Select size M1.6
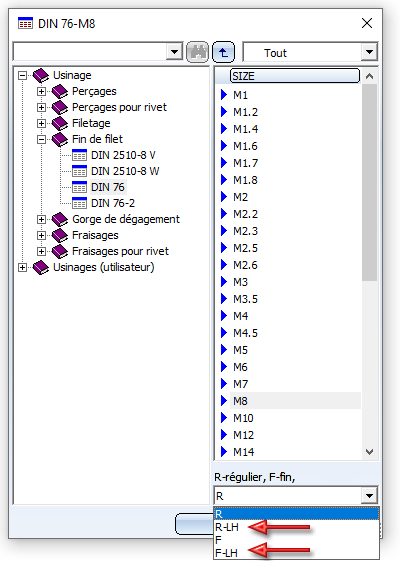The width and height of the screenshot is (400, 561). click(245, 146)
